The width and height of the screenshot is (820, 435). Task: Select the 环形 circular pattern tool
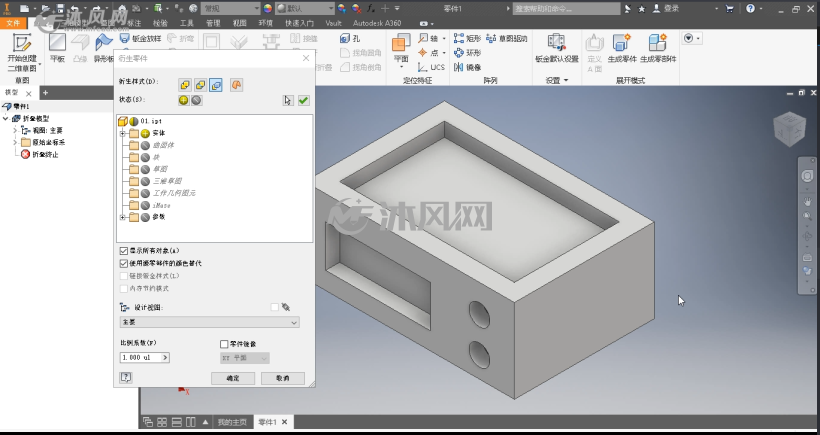pos(468,53)
